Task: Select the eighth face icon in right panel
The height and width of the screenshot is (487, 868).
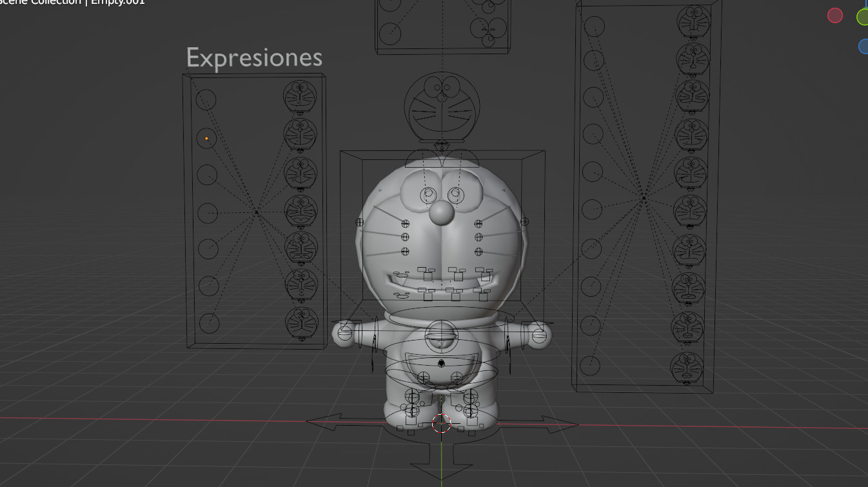Action: click(x=689, y=289)
